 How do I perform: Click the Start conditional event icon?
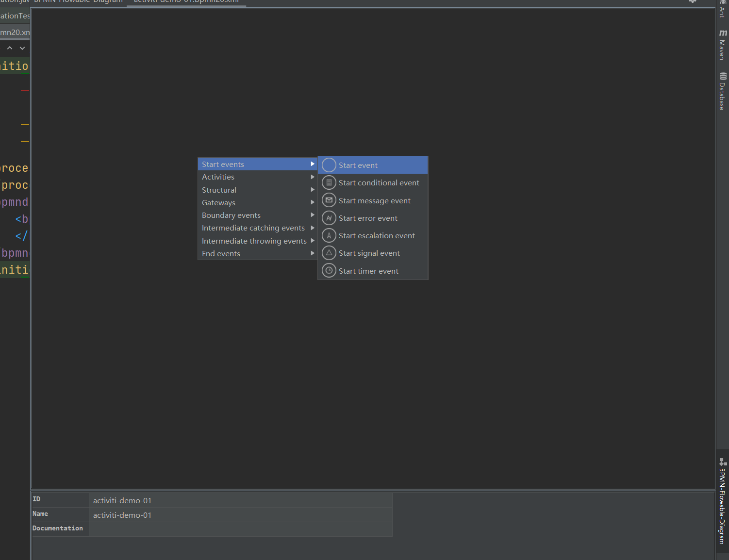pyautogui.click(x=329, y=183)
